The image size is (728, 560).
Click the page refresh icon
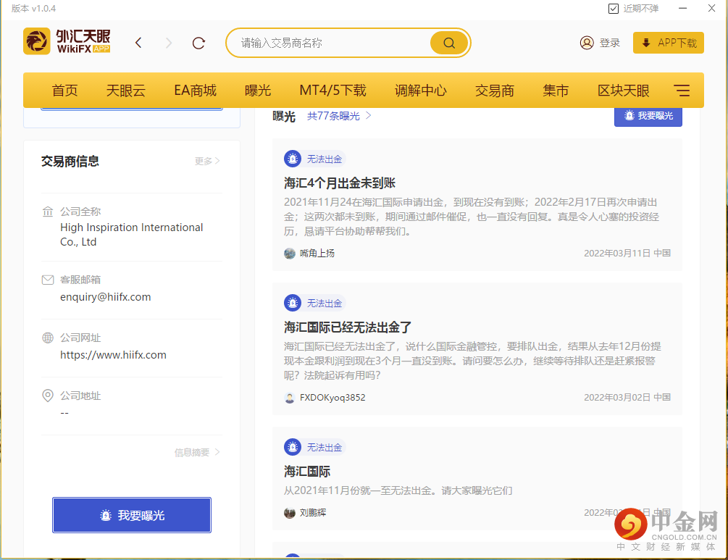(198, 42)
